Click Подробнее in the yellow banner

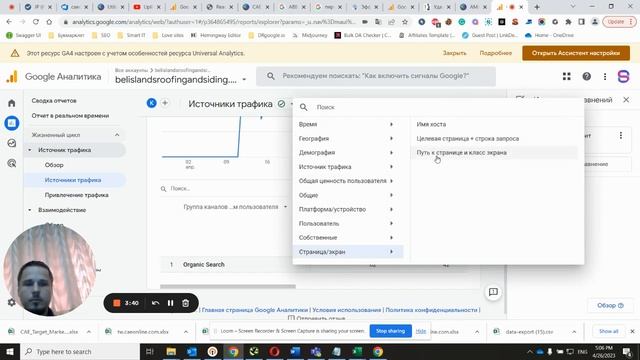496,53
